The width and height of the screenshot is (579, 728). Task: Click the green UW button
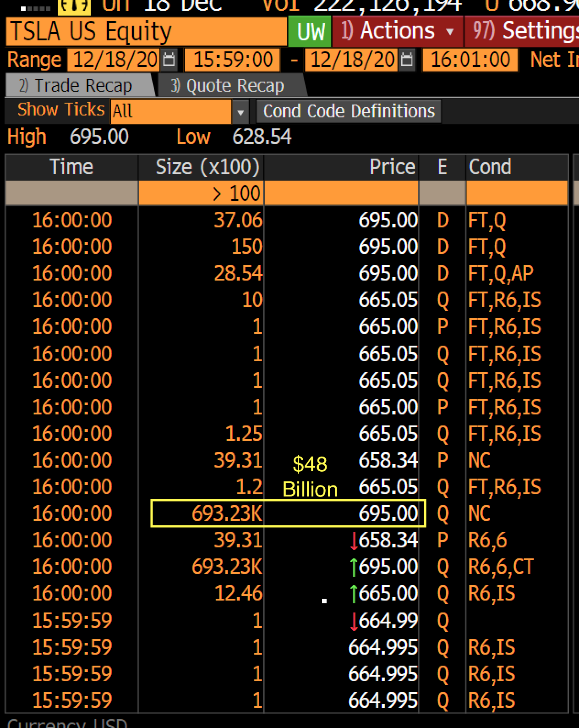tap(310, 31)
